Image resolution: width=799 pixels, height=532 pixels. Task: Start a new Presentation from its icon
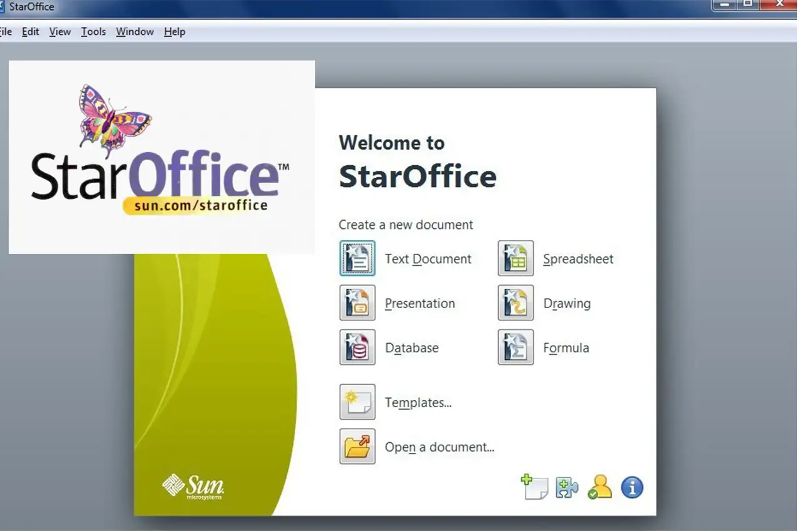357,303
